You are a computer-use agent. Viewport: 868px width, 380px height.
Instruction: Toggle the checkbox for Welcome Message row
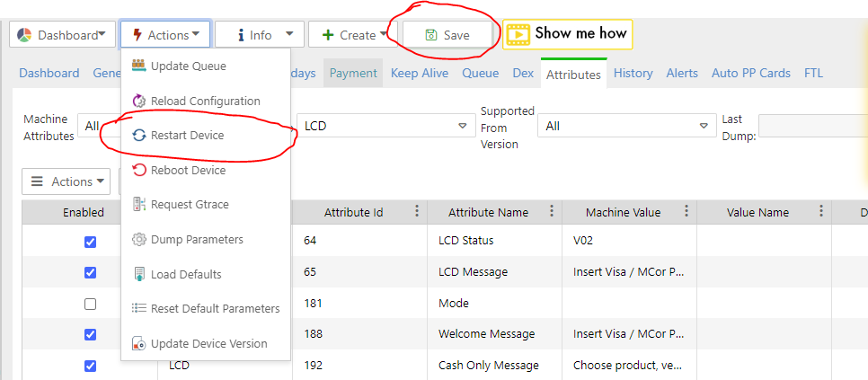click(90, 334)
